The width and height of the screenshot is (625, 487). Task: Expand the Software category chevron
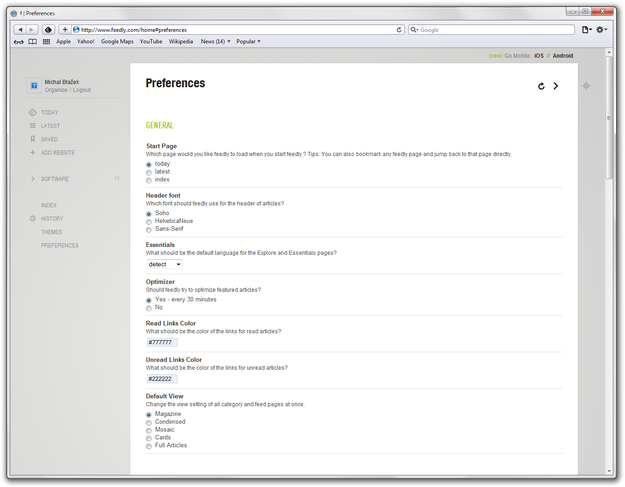(33, 179)
